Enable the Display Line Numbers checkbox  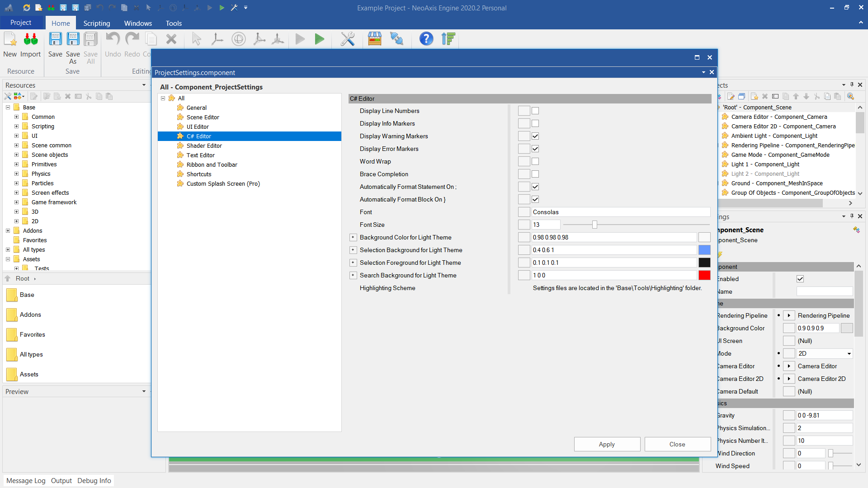point(535,111)
